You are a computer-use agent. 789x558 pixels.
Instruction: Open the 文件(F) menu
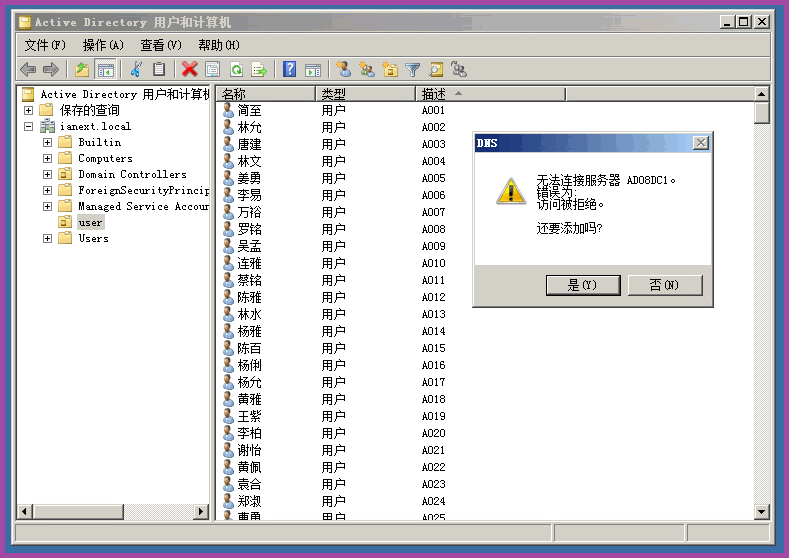pyautogui.click(x=45, y=45)
